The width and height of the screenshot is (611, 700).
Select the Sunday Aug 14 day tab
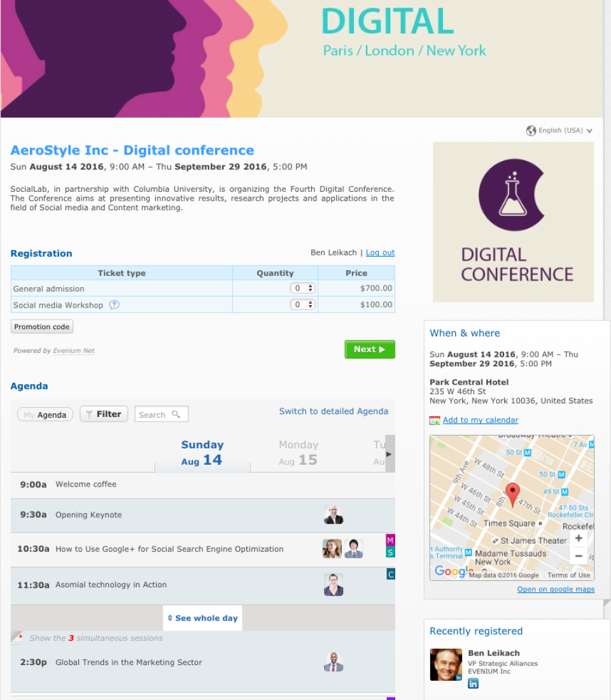(202, 452)
